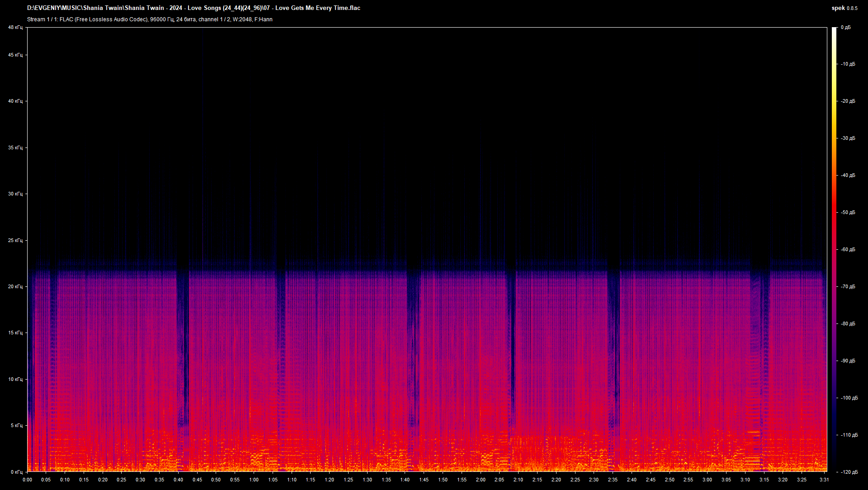
Task: Click the 3:31 end time marker
Action: [824, 480]
